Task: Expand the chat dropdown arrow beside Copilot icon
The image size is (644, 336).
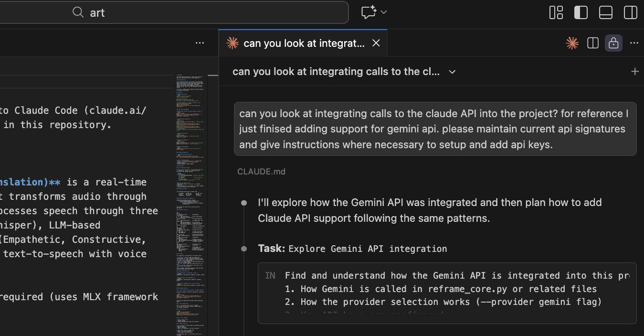Action: click(383, 12)
